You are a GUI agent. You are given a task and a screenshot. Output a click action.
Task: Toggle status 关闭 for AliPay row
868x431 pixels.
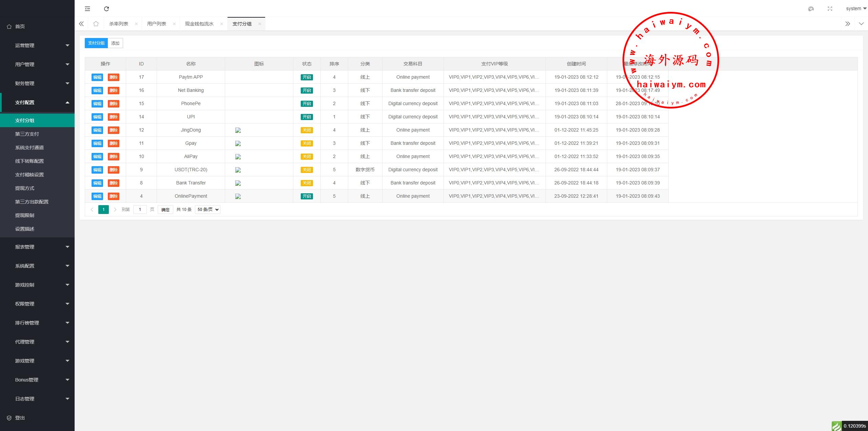(307, 157)
